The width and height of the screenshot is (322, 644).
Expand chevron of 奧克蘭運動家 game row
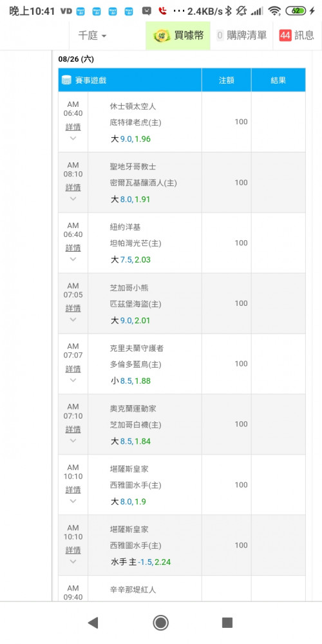point(73,440)
